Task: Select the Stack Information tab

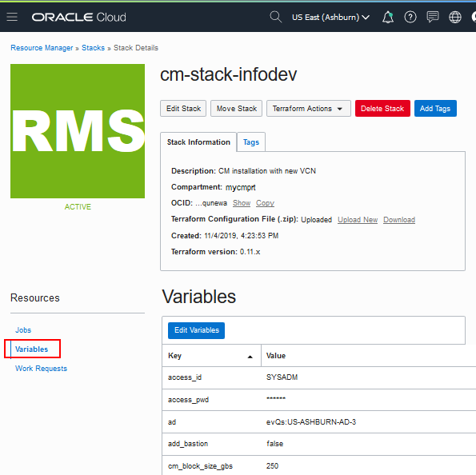Action: (x=198, y=142)
